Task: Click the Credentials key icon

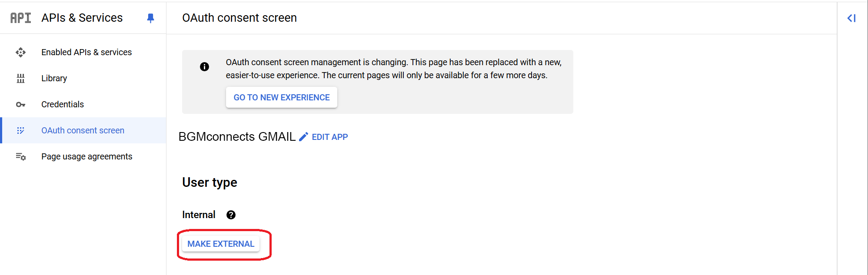Action: (20, 105)
